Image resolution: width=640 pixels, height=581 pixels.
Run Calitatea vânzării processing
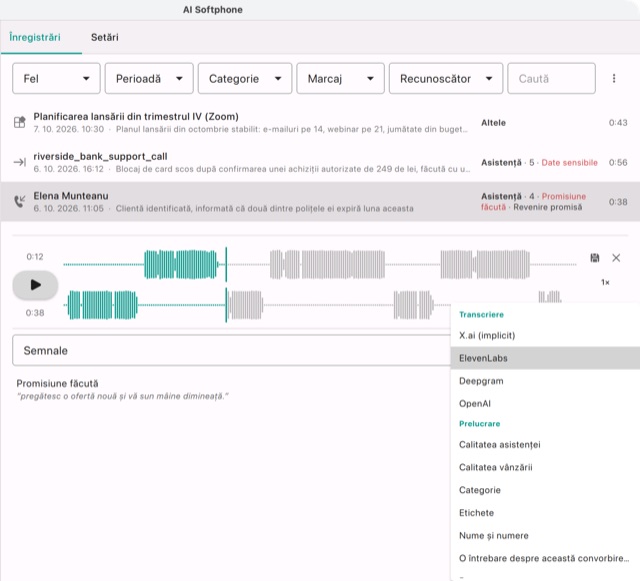545,467
